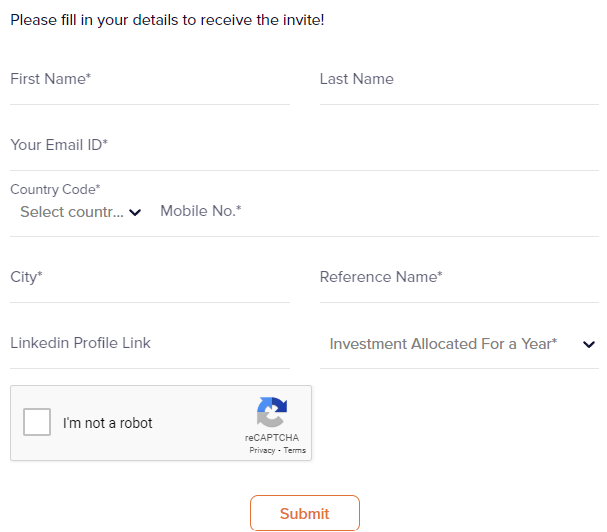
Task: Focus the Linkedin Profile Link field
Action: coord(150,343)
